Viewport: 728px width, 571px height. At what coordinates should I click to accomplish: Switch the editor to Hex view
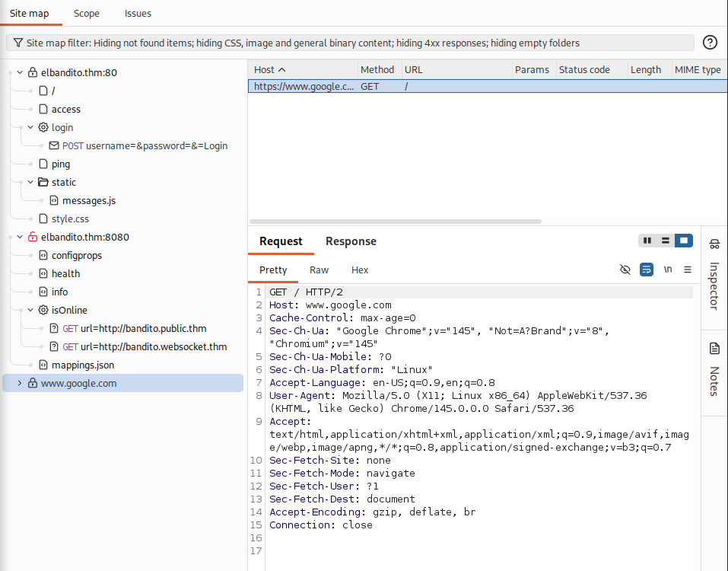point(360,270)
